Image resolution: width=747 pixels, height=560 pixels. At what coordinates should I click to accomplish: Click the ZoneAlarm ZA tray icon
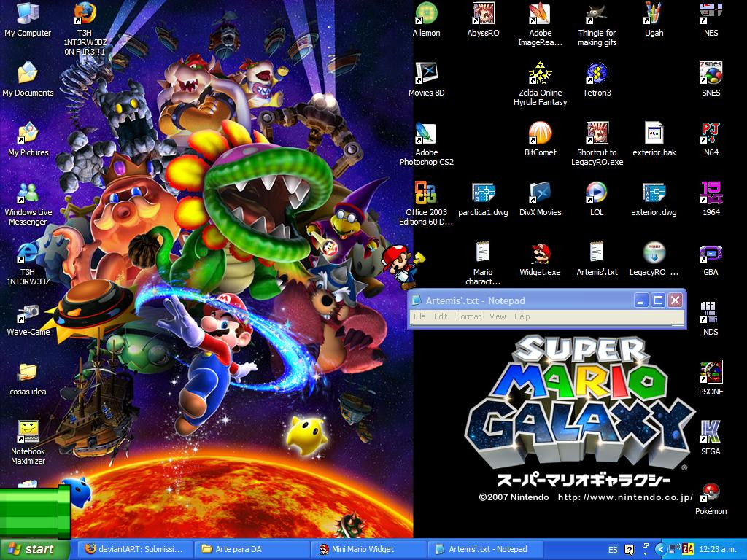pos(687,550)
